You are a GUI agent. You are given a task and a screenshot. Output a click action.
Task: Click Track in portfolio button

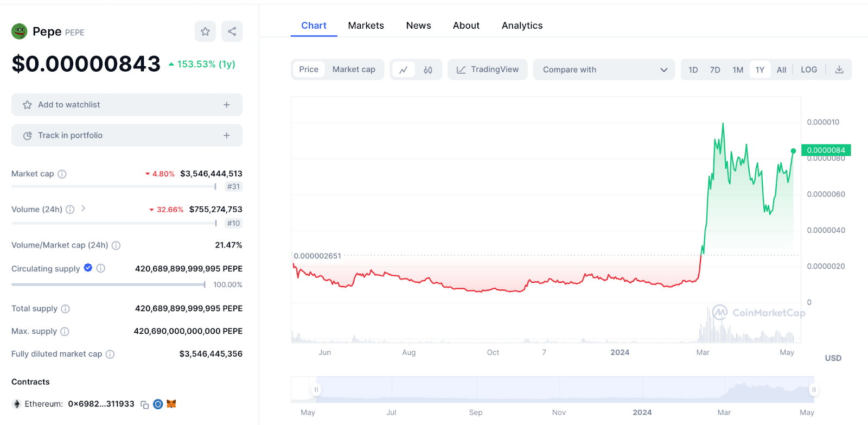pyautogui.click(x=127, y=136)
